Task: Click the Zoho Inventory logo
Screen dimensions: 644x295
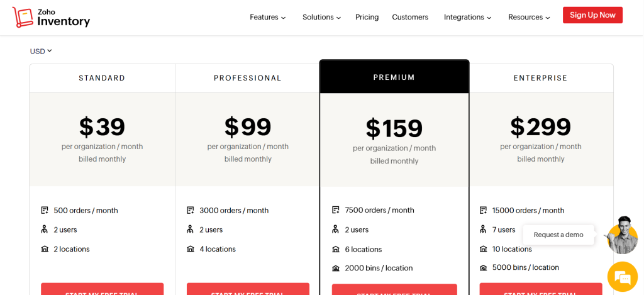Action: 52,17
